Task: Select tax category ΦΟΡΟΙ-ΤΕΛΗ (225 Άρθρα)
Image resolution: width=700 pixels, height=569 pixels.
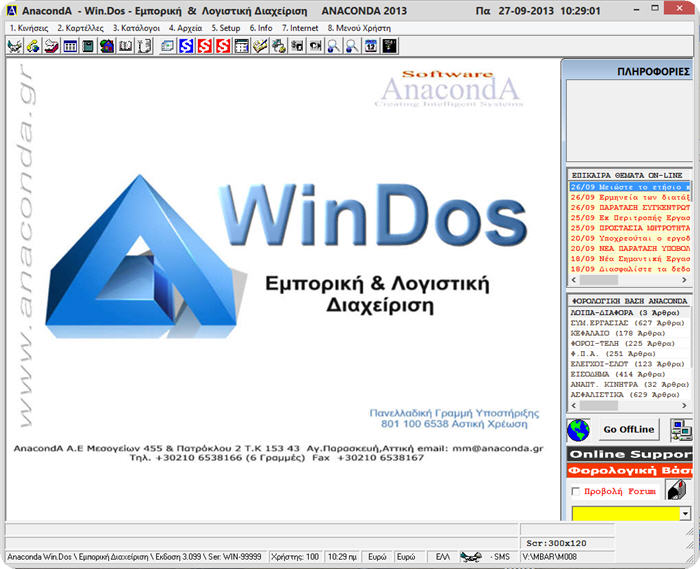Action: 630,344
